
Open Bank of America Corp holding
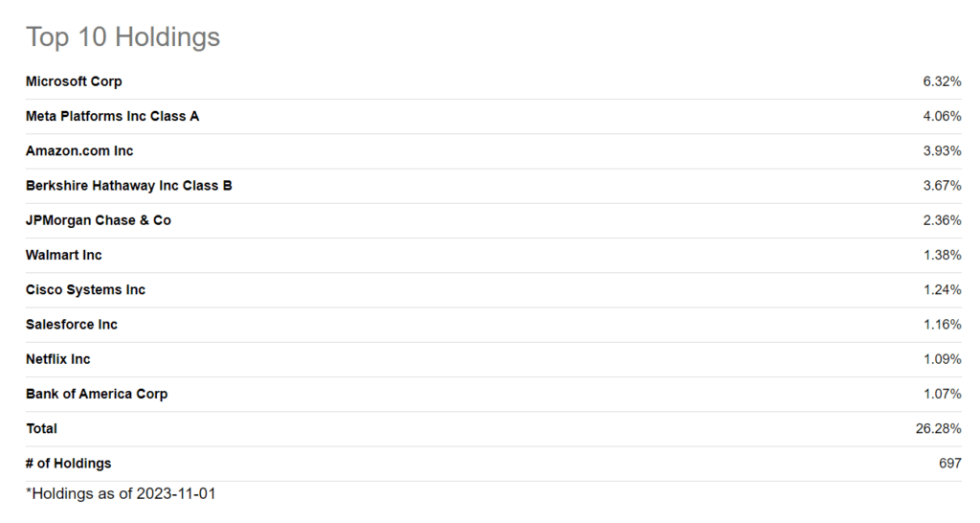pos(97,394)
